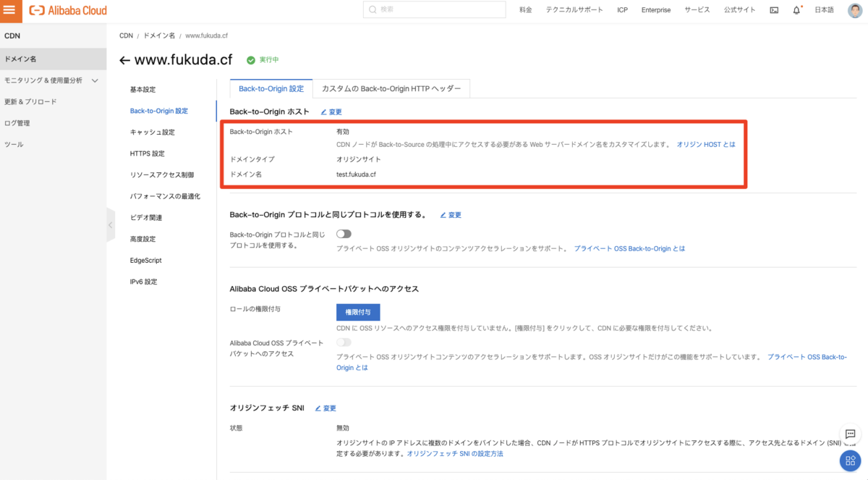Viewport: 868px width, 480px height.
Task: Open the 日本語 language selector
Action: coord(824,10)
